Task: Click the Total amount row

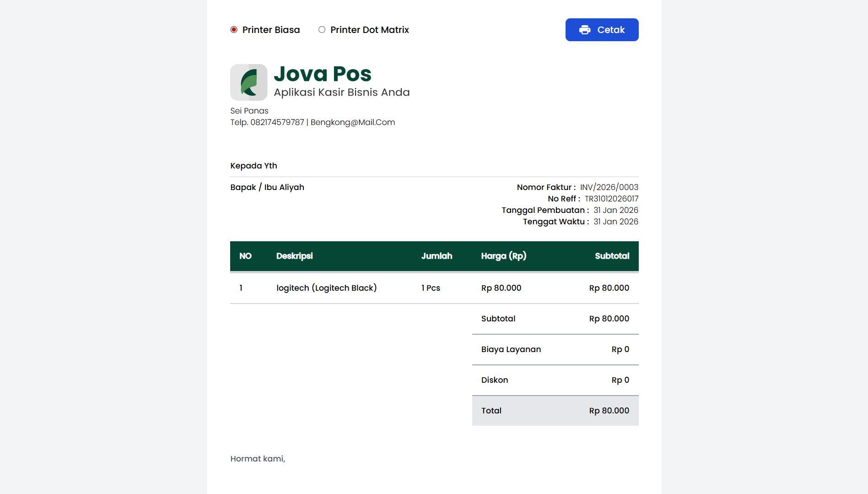Action: click(555, 411)
